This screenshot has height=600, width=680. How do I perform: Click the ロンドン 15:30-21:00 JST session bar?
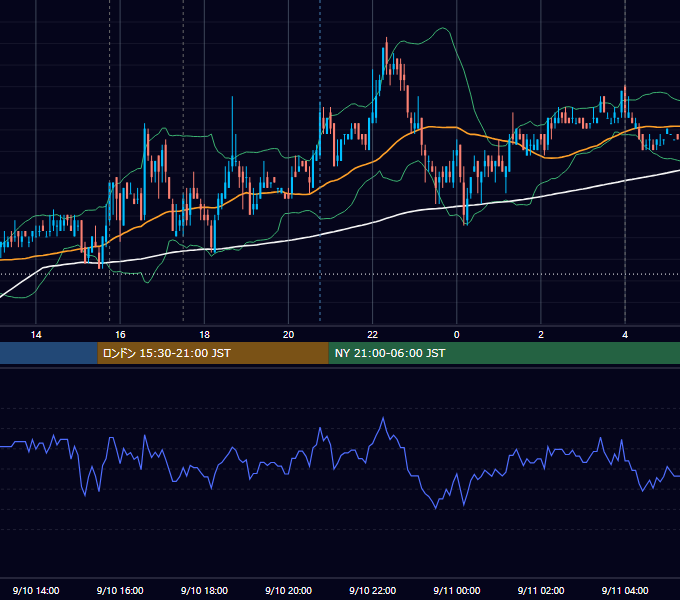(x=213, y=353)
